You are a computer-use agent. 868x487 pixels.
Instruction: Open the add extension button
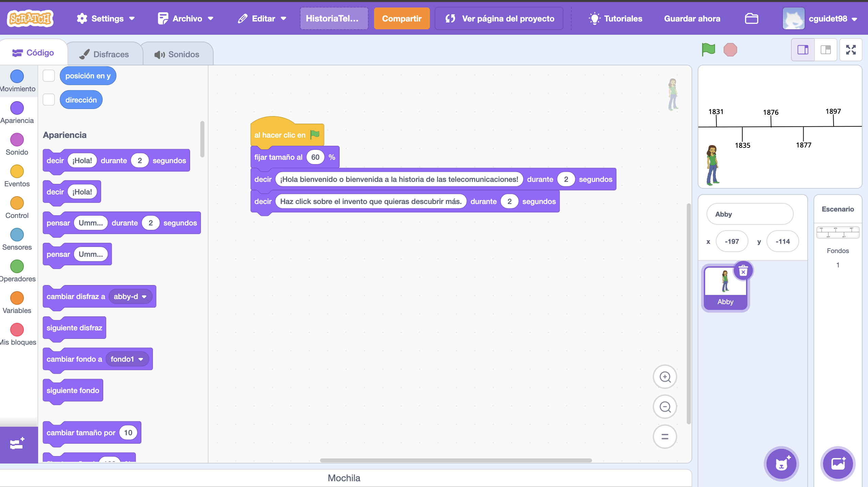click(17, 444)
